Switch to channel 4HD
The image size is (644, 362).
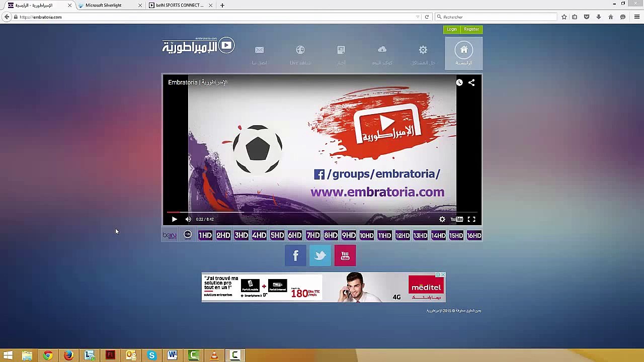(259, 235)
